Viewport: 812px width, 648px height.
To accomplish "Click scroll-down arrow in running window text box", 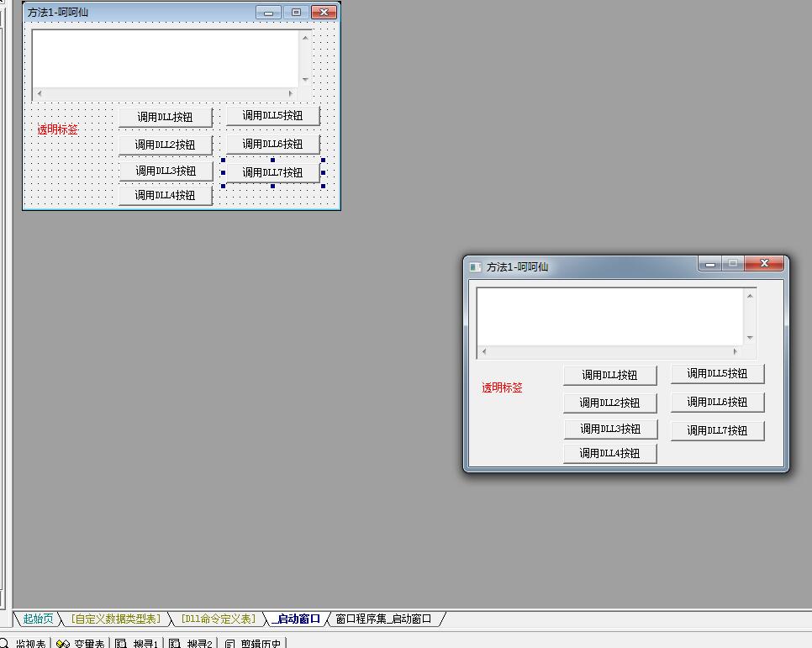I will [749, 338].
